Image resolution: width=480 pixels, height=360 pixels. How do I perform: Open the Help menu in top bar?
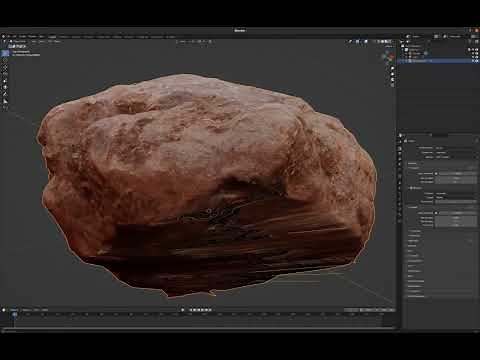[x=42, y=36]
